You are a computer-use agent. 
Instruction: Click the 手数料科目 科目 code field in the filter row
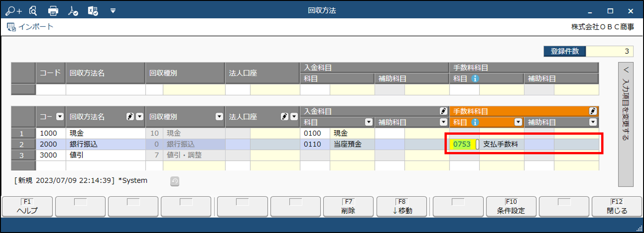coord(464,89)
